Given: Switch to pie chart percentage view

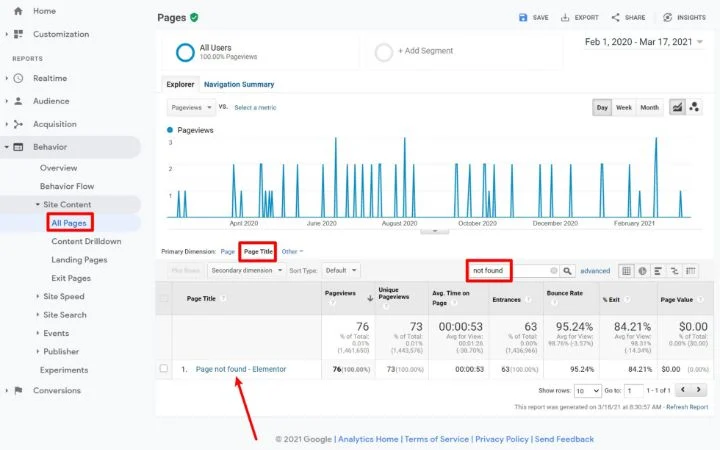Looking at the screenshot, I should click(642, 271).
